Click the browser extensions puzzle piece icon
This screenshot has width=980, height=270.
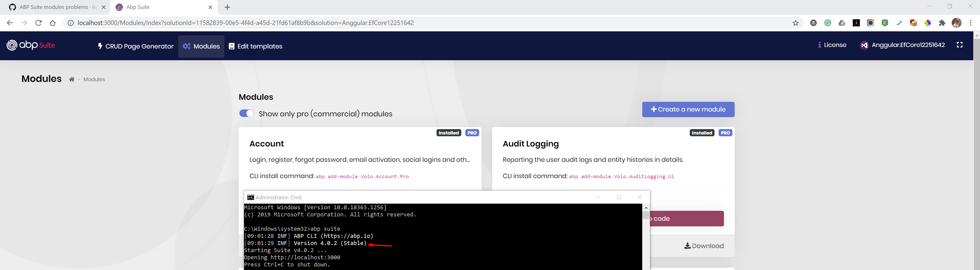coord(942,23)
